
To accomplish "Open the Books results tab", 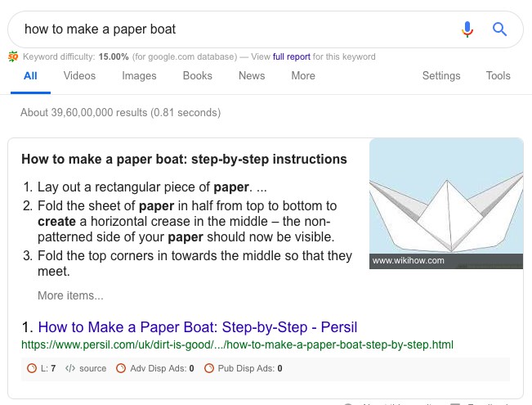I will coord(197,76).
